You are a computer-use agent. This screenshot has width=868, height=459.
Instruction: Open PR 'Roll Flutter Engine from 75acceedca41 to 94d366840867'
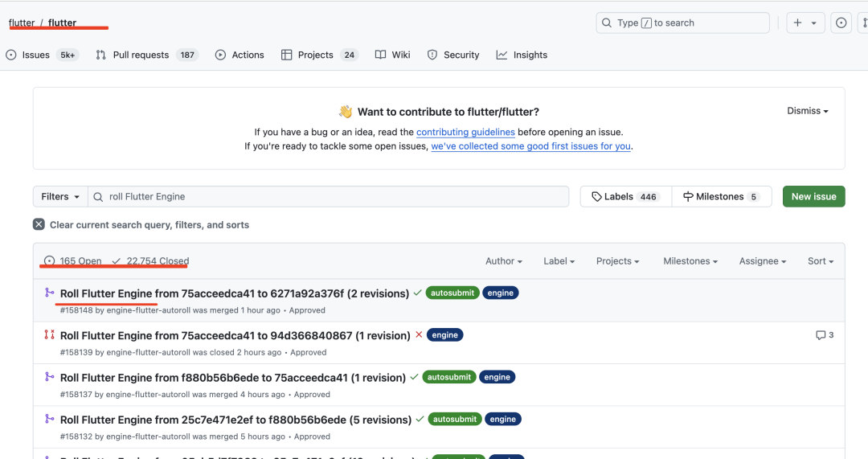point(235,335)
